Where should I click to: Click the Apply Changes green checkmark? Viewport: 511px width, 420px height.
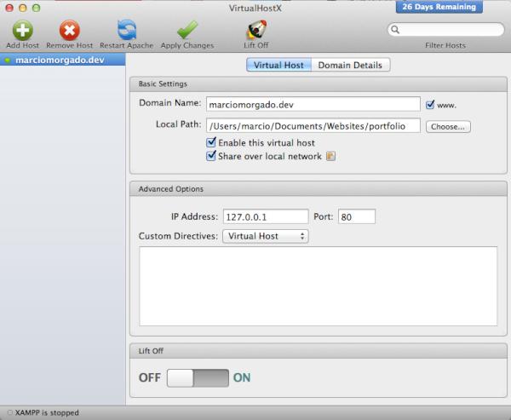point(187,30)
